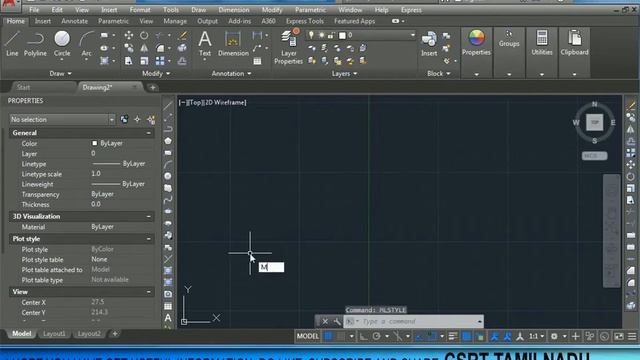Image resolution: width=640 pixels, height=360 pixels.
Task: Open the Clipboard panel
Action: pos(574,42)
